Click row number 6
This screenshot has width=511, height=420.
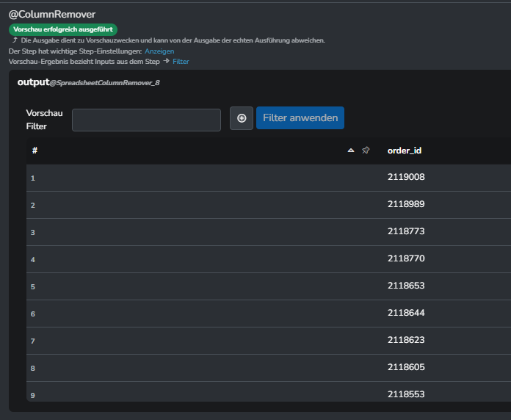33,314
